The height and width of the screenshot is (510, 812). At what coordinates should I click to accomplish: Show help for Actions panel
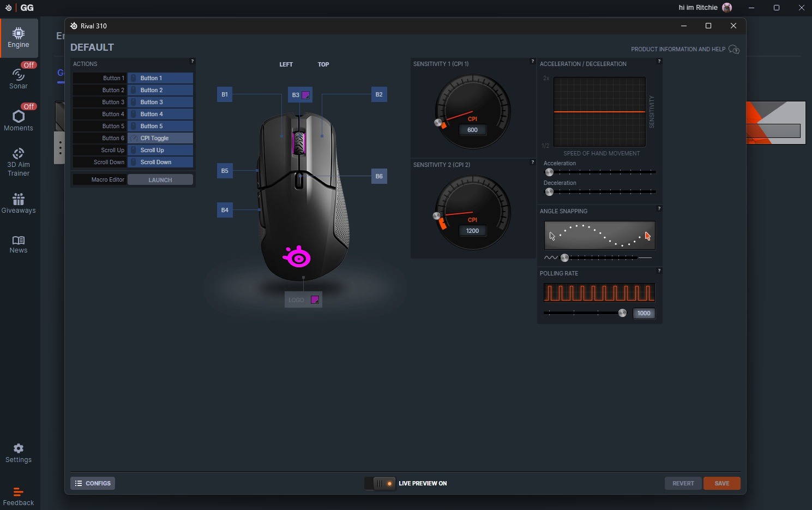pos(192,61)
